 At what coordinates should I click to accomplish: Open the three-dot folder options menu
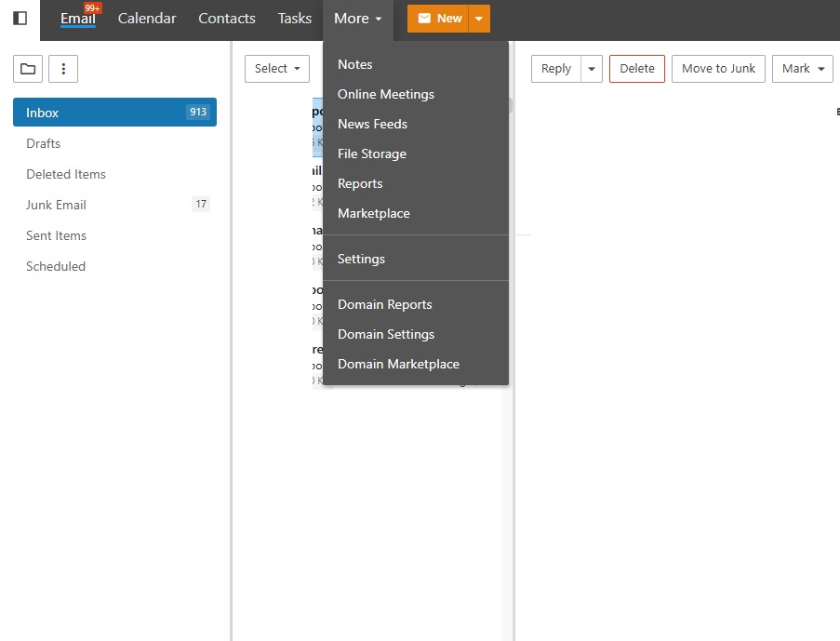(63, 69)
